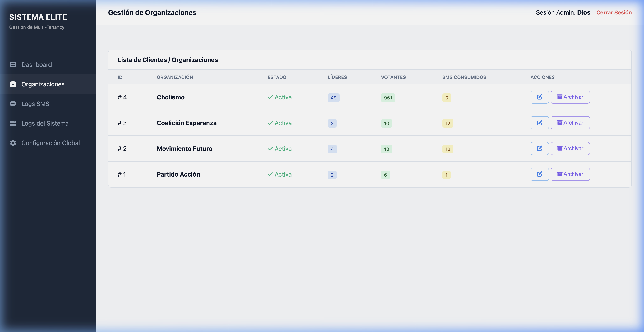Click the ORGANIZACIÓN column header

(x=175, y=77)
